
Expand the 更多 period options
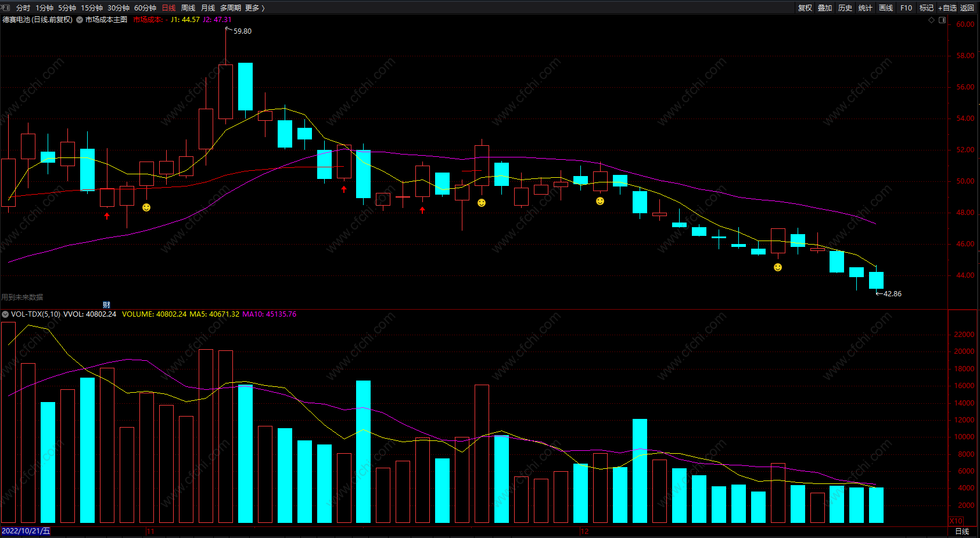254,8
